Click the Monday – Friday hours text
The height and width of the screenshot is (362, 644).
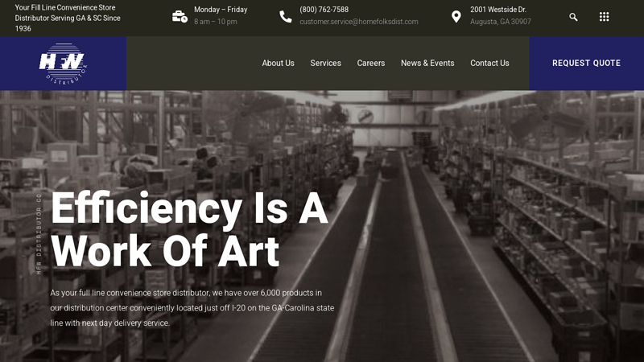tap(221, 10)
